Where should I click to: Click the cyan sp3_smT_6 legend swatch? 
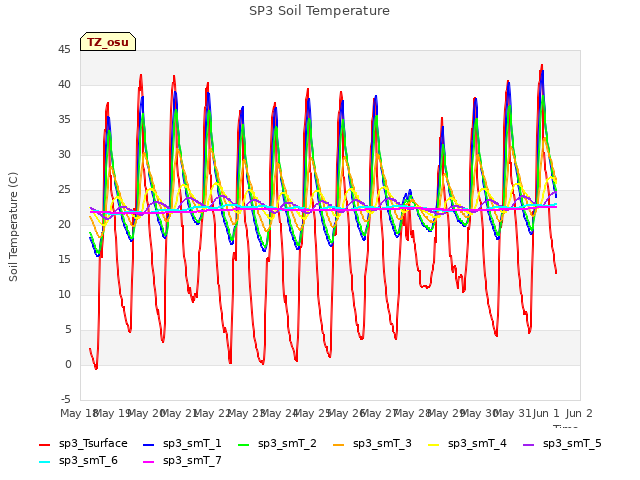click(x=44, y=462)
